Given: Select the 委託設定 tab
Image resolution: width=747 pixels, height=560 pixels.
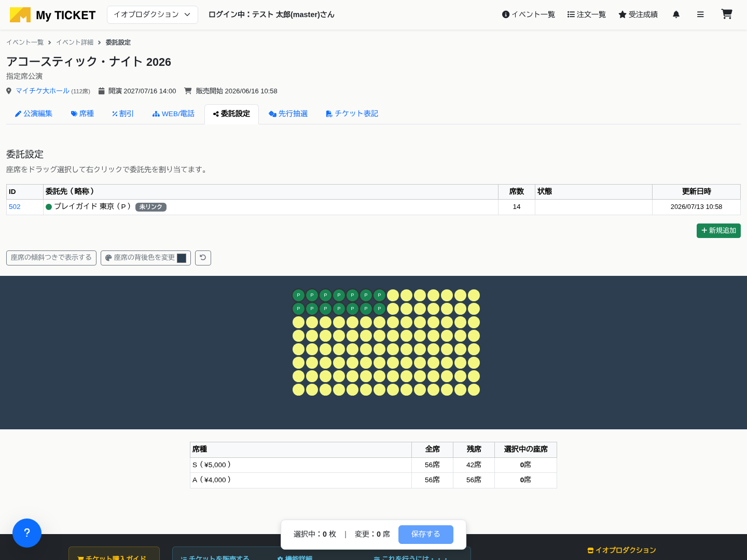Looking at the screenshot, I should [x=231, y=114].
